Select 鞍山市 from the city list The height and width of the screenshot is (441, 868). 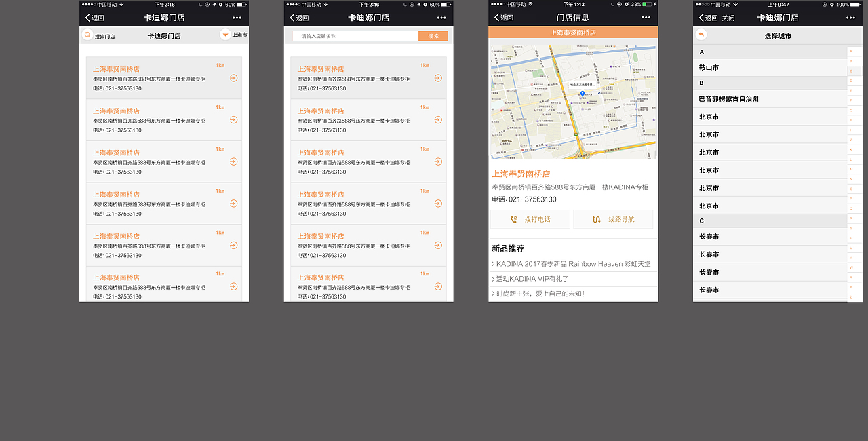[x=770, y=68]
